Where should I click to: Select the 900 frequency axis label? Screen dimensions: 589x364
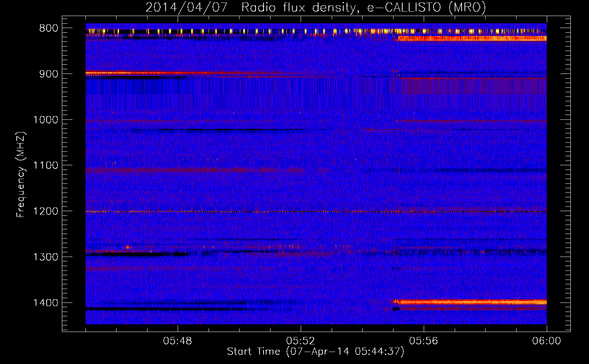pyautogui.click(x=48, y=74)
